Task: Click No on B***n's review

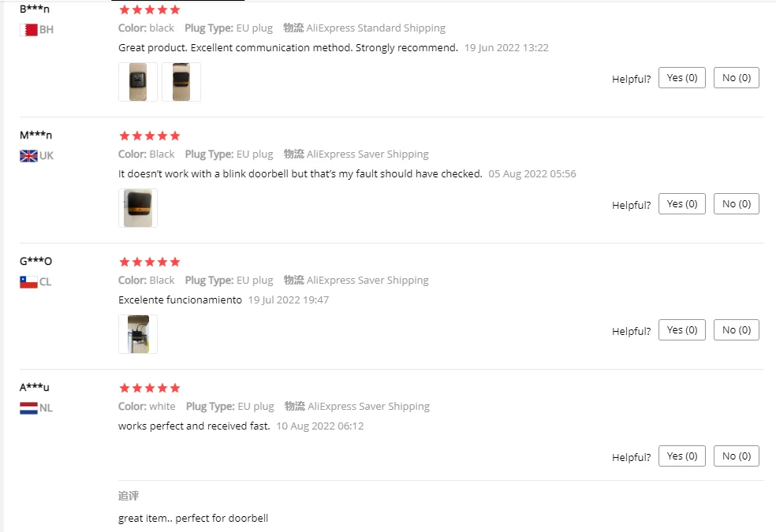Action: 737,78
